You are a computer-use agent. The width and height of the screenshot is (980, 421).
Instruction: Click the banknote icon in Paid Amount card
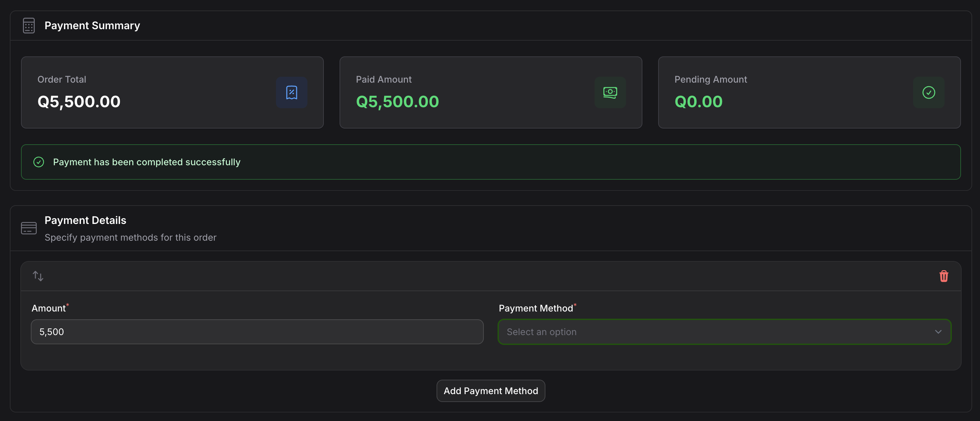[610, 92]
